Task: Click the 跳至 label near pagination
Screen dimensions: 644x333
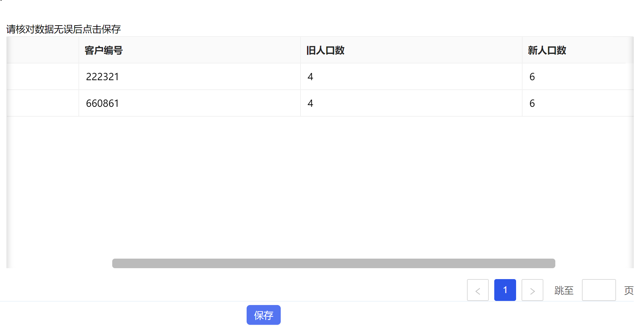Action: click(x=564, y=290)
